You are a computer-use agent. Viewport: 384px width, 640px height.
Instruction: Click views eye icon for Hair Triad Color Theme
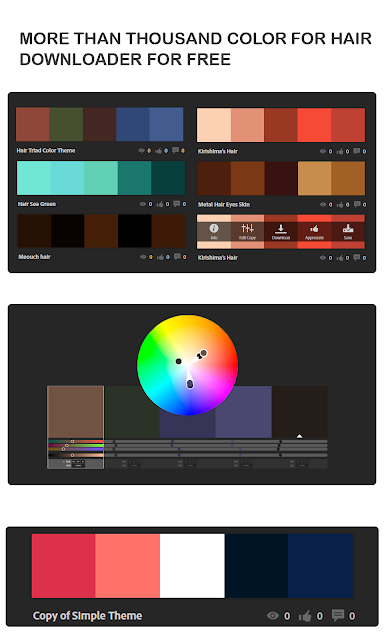(142, 151)
